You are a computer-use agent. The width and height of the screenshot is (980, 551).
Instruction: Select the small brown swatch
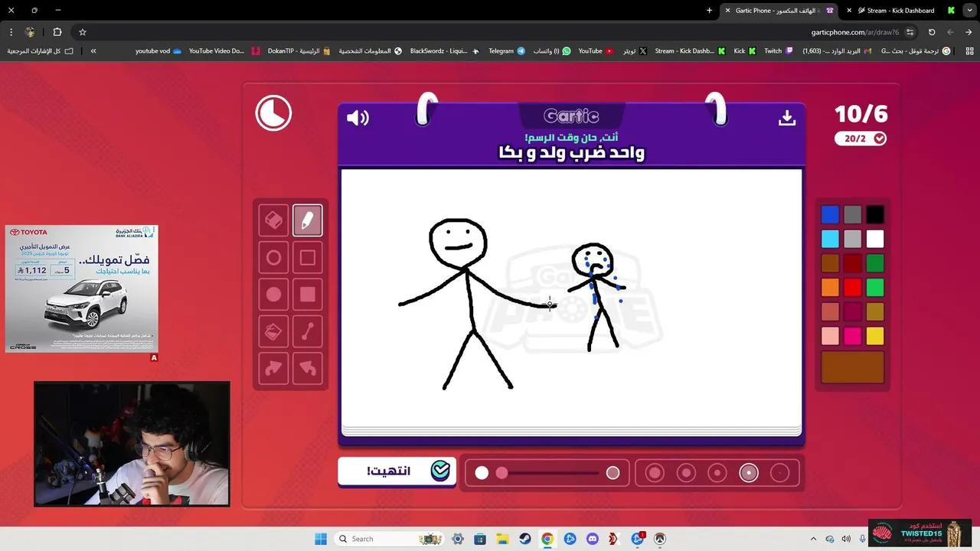tap(830, 263)
